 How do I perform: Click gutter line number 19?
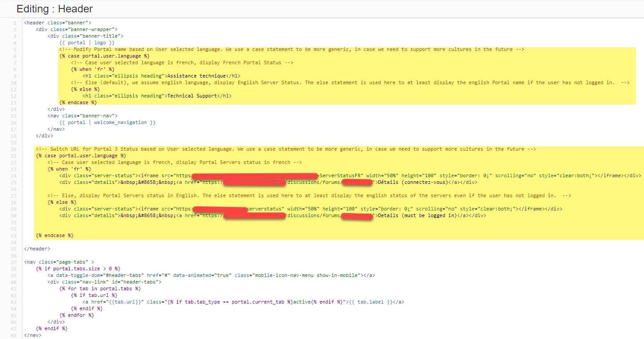point(14,142)
